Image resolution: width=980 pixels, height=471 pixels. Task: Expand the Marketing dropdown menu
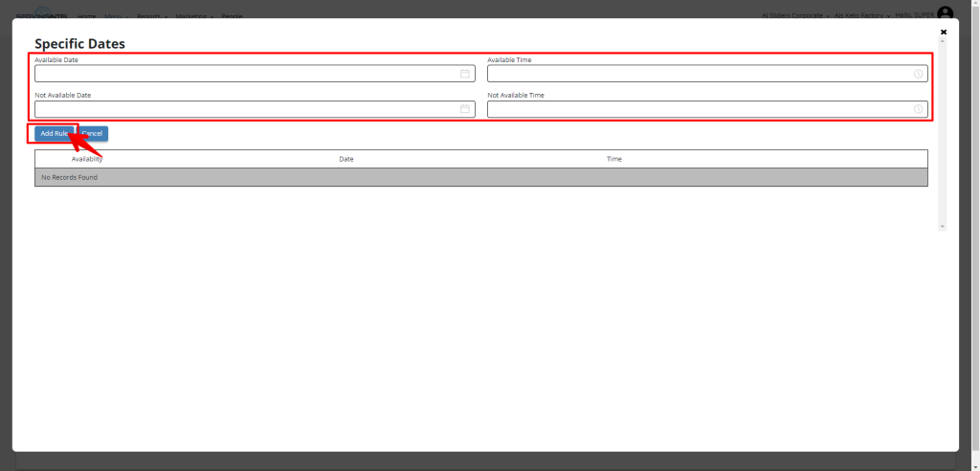[194, 16]
